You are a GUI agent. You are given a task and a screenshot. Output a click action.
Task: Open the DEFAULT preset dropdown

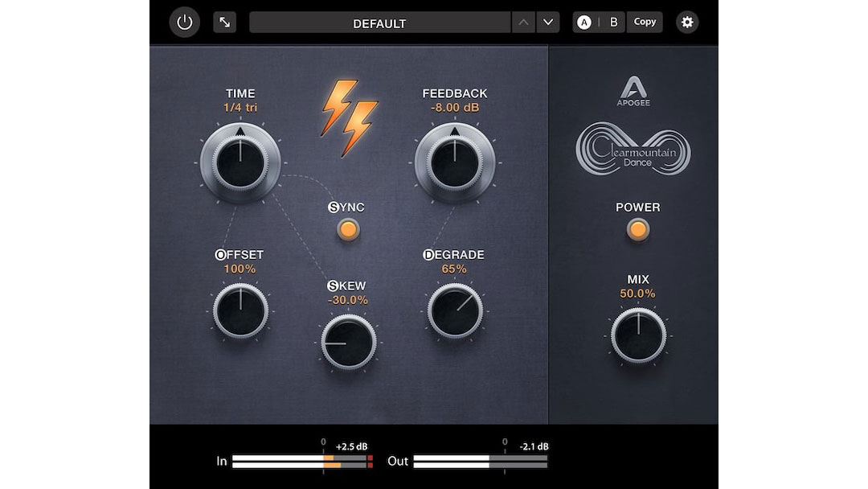point(379,23)
